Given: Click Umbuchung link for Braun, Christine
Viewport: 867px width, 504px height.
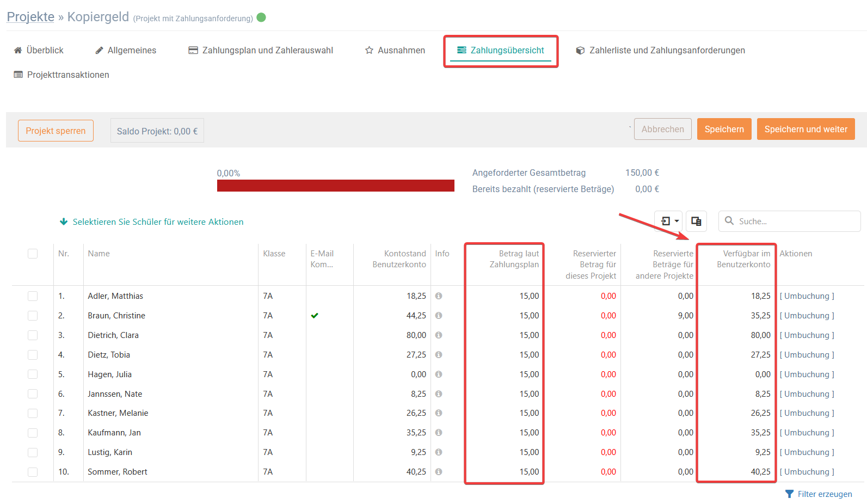Looking at the screenshot, I should coord(807,316).
